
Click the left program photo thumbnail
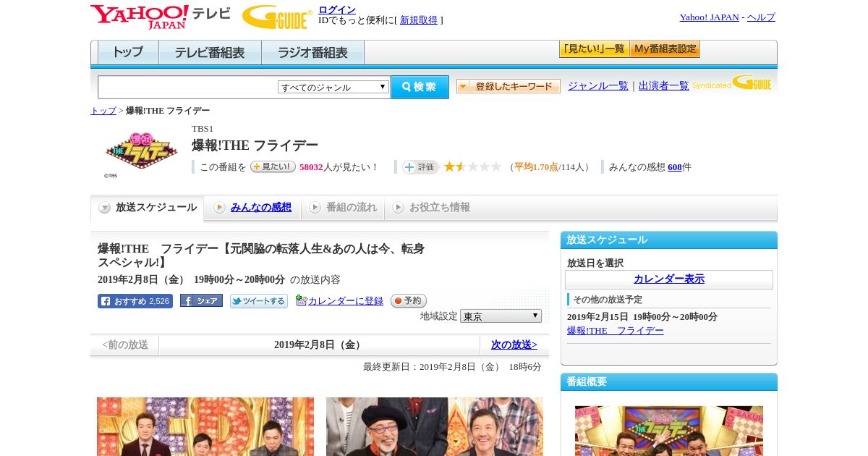[205, 426]
